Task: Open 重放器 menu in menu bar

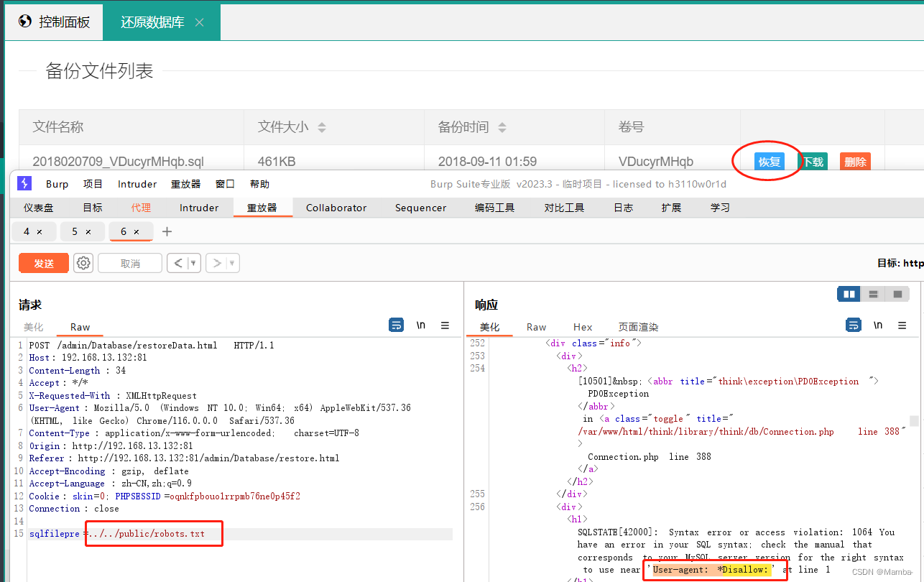Action: coord(186,184)
